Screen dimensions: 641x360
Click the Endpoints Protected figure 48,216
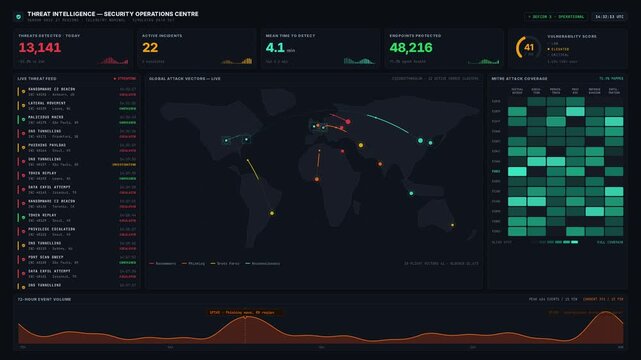(411, 48)
